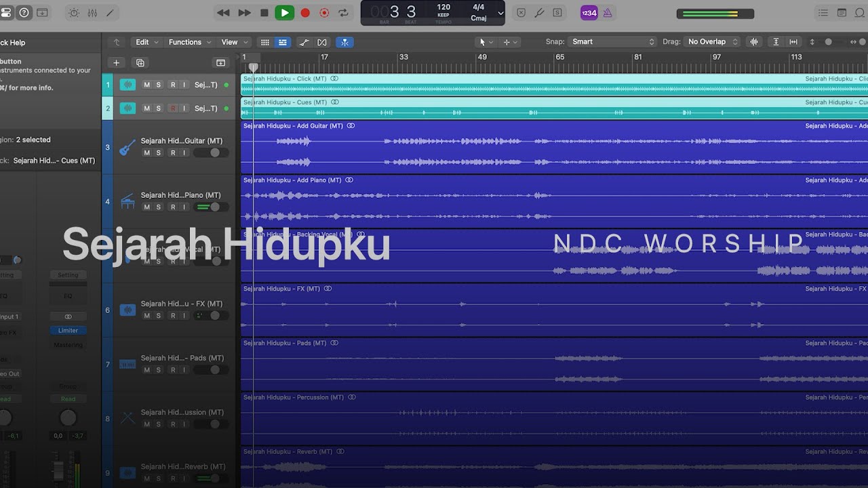
Task: Open the Edit menu in the tracks area
Action: pyautogui.click(x=147, y=42)
